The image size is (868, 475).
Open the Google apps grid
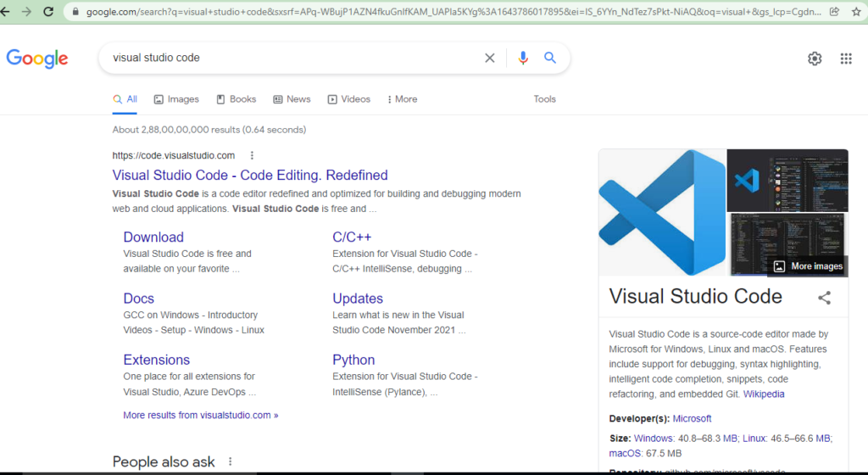[x=846, y=59]
